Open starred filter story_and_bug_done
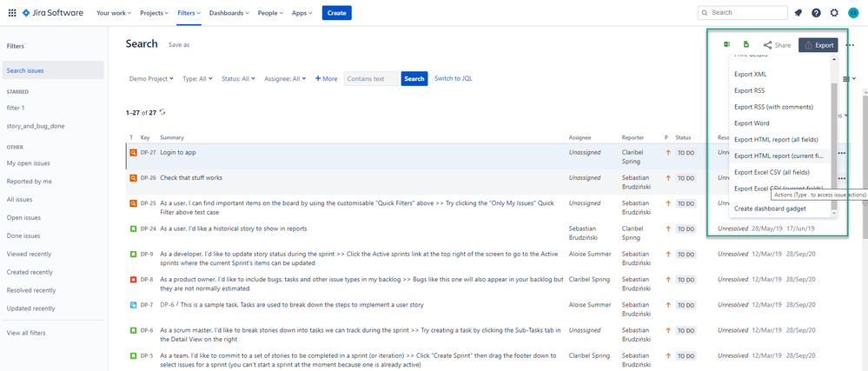Viewport: 868px width, 371px height. click(36, 126)
